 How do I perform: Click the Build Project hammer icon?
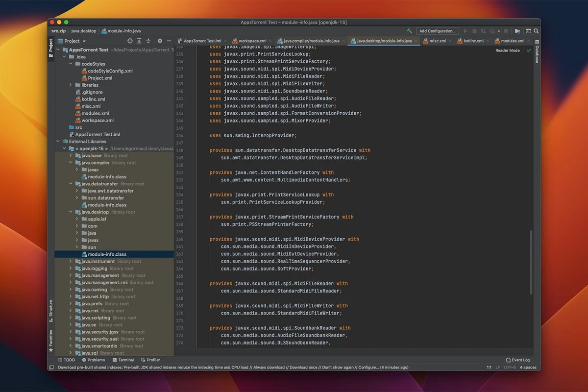pos(409,31)
